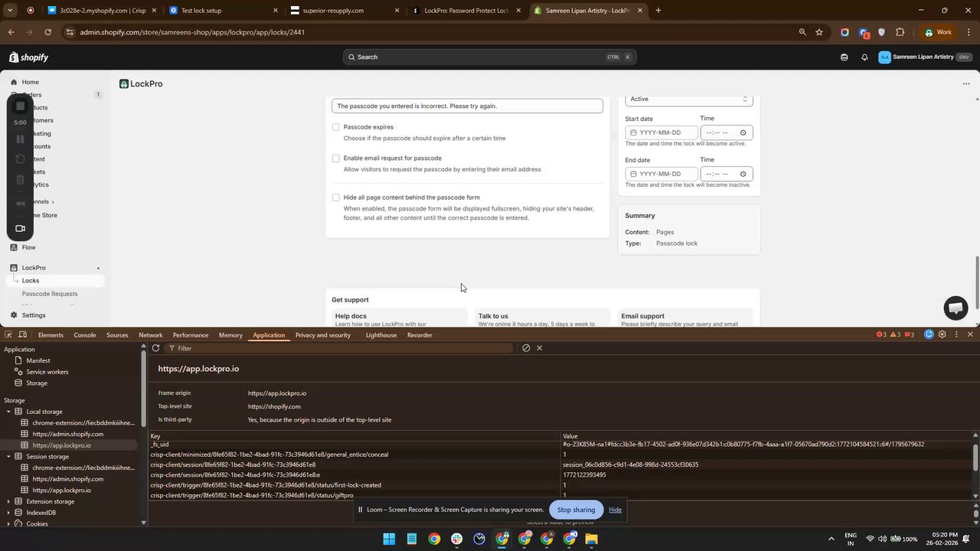Click the Shopify search bar
980x551 pixels.
(x=489, y=57)
